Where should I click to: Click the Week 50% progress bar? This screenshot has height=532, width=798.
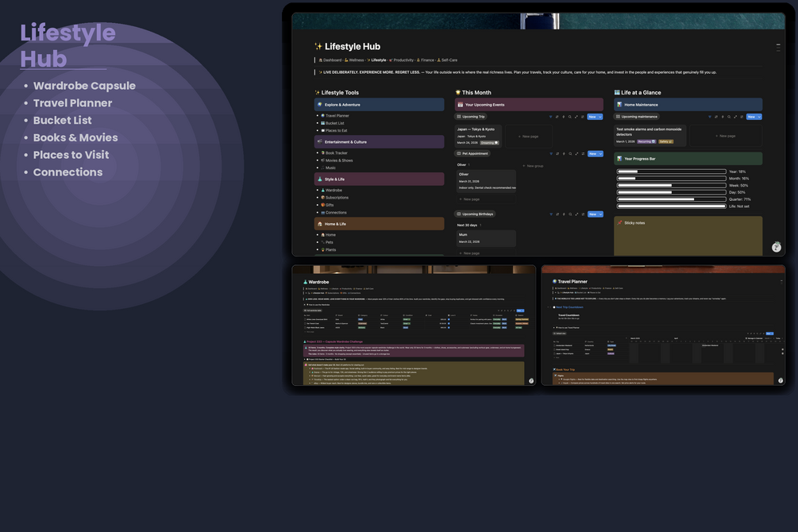(x=671, y=185)
